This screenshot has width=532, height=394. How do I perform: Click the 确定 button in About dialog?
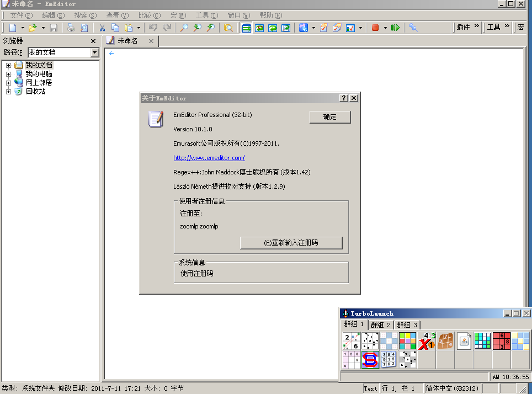pyautogui.click(x=330, y=117)
